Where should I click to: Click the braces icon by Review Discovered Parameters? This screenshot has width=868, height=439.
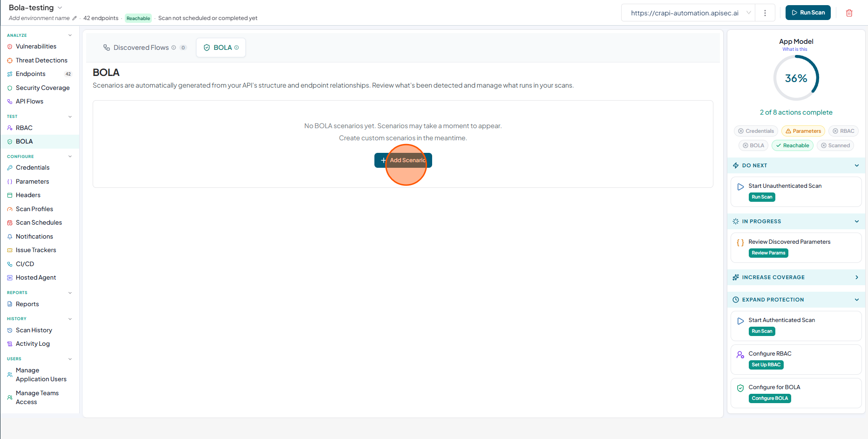740,242
